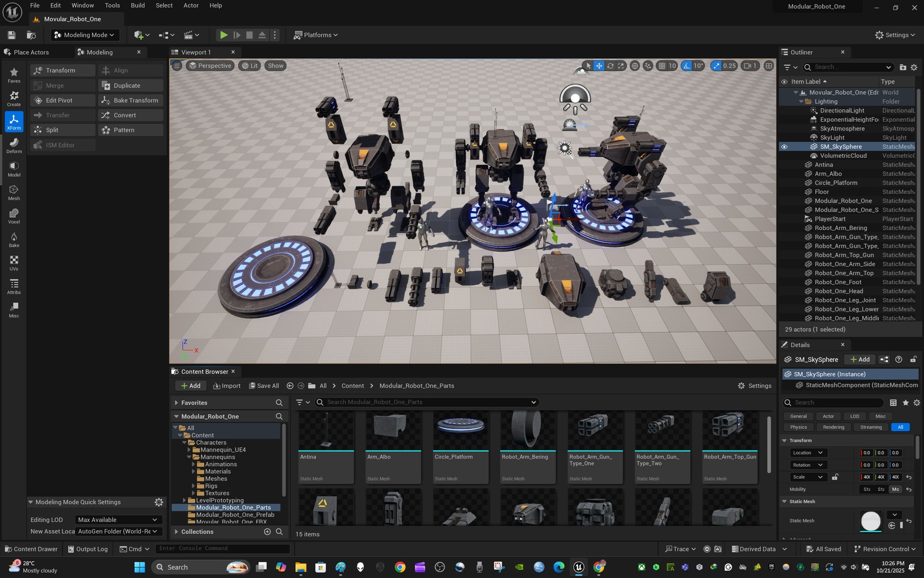Expand the Collections section
This screenshot has height=578, width=924.
click(176, 531)
